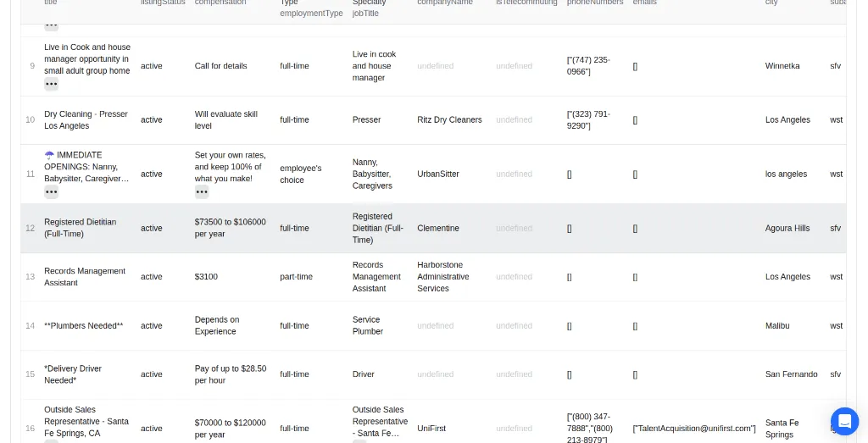Click empty emails cell in Registered Dietitian row

(x=635, y=229)
